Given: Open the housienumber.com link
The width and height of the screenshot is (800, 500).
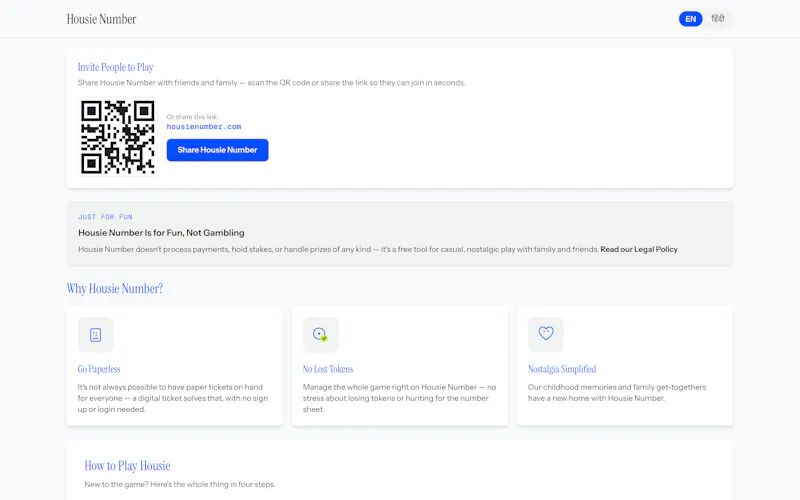Looking at the screenshot, I should tap(204, 127).
